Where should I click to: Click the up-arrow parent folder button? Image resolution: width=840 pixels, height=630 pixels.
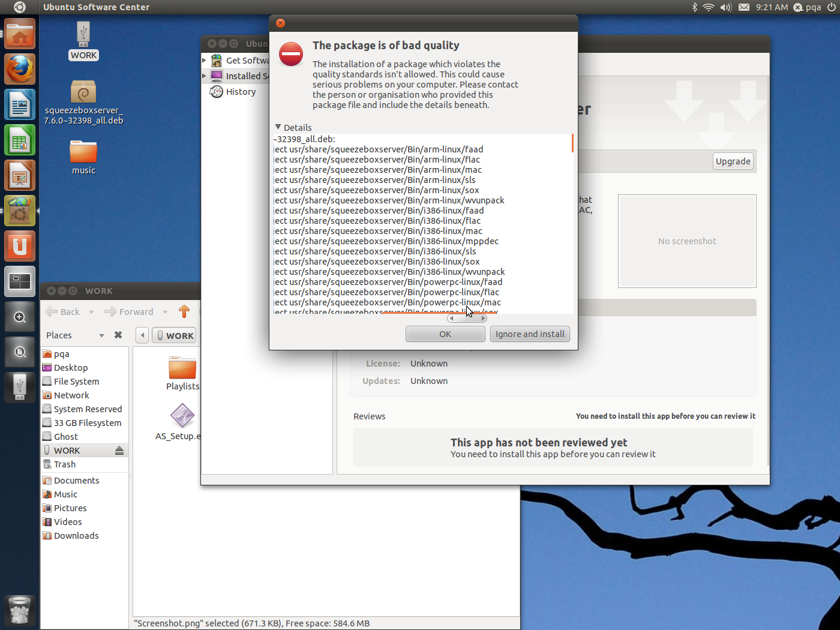pos(184,311)
